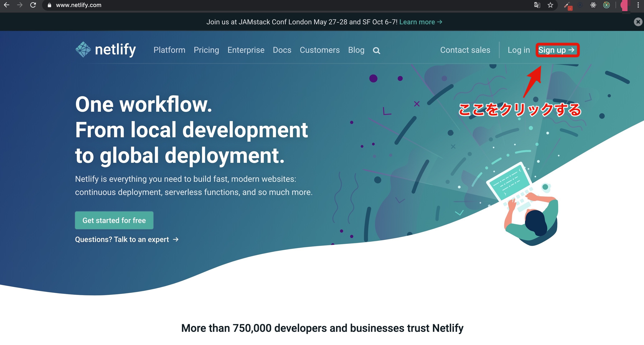Click Learn more in the banner

pos(421,22)
